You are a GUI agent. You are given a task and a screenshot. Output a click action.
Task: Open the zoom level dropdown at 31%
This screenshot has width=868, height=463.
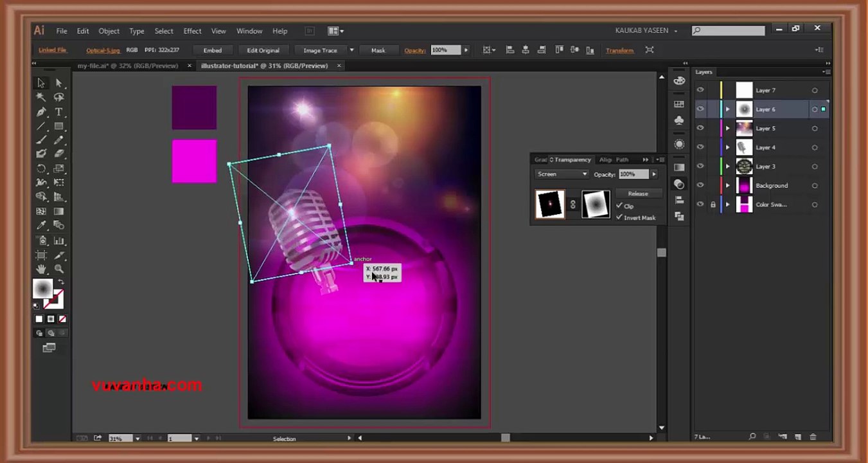tap(137, 439)
